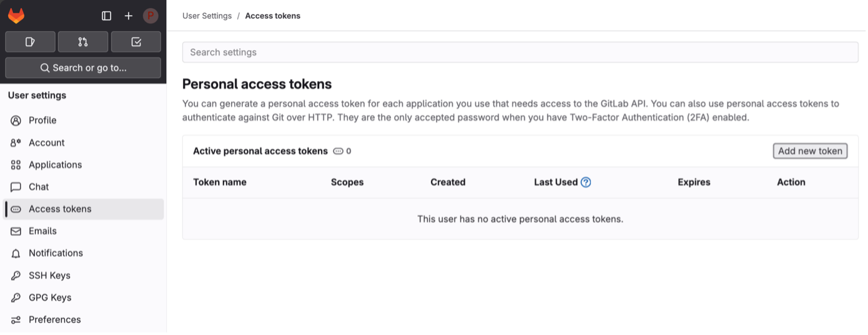Open the merge requests icon

pos(83,42)
